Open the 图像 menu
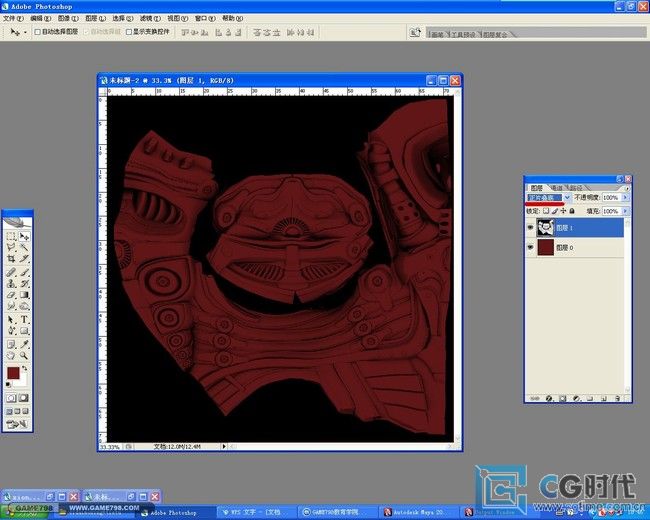The width and height of the screenshot is (650, 520). coord(65,18)
